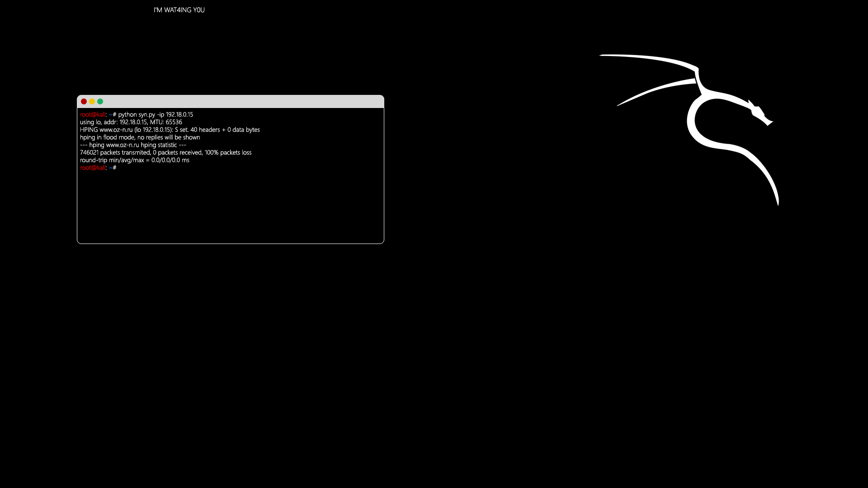Click the first red root@kali prompt

pos(92,115)
